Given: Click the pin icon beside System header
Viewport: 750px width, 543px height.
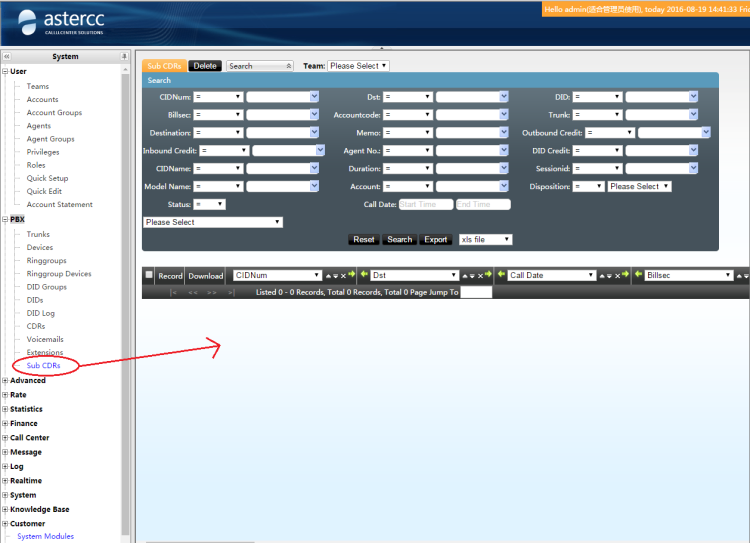Looking at the screenshot, I should 124,57.
